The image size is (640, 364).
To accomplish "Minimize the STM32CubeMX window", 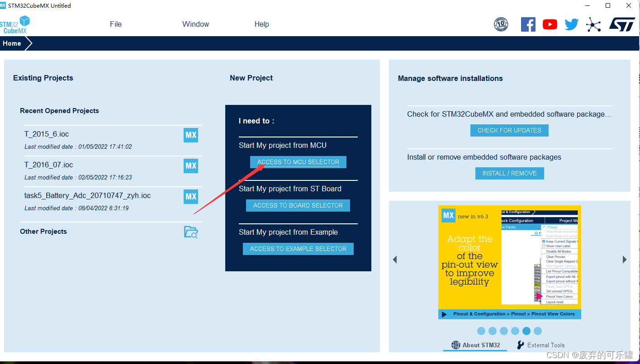I will pos(587,5).
